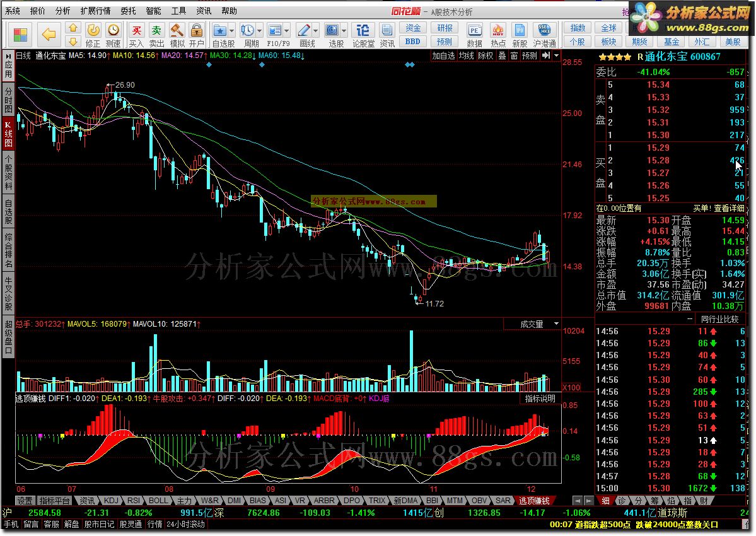The image size is (756, 536).
Task: Click the 指标说明 indicator description button
Action: [x=540, y=399]
